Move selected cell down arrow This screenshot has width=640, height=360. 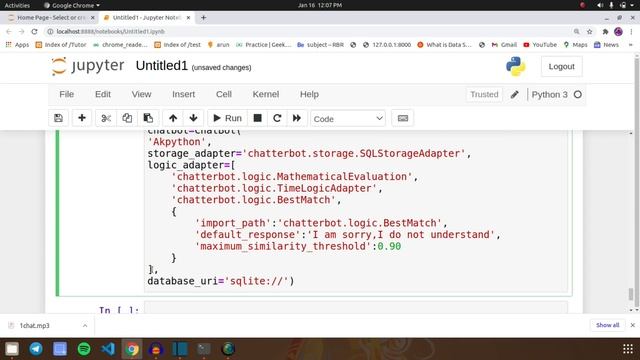coord(193,118)
